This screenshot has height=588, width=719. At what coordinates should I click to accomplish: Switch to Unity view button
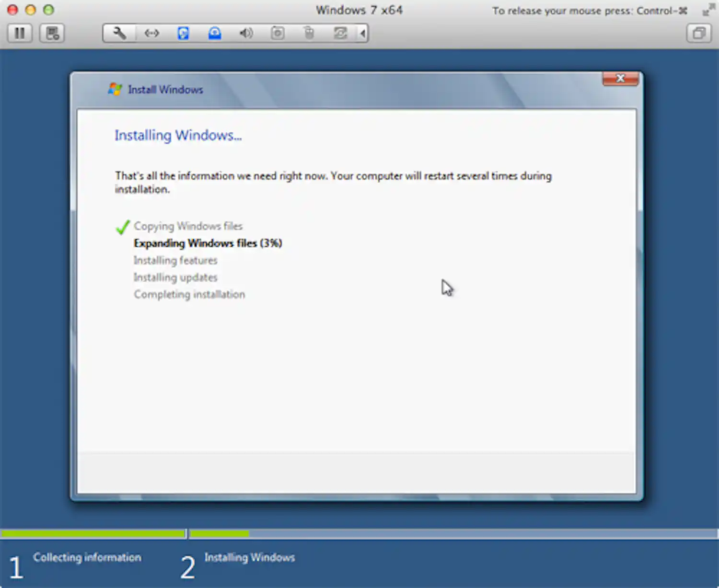click(x=699, y=33)
